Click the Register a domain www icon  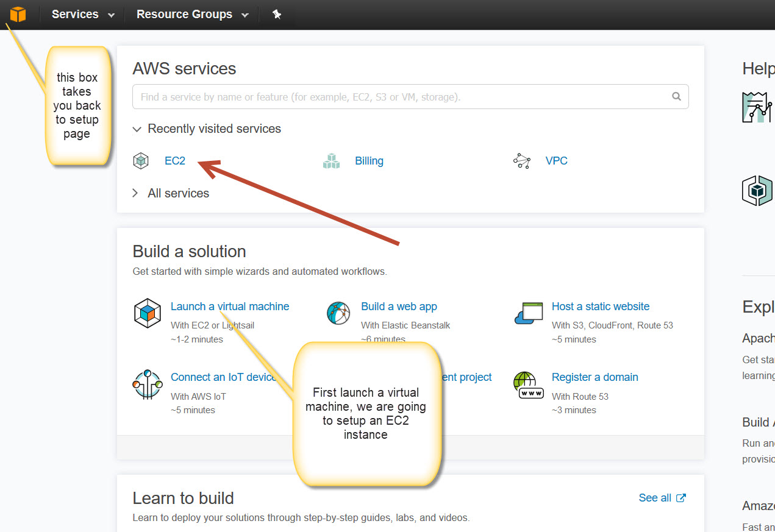pos(528,385)
